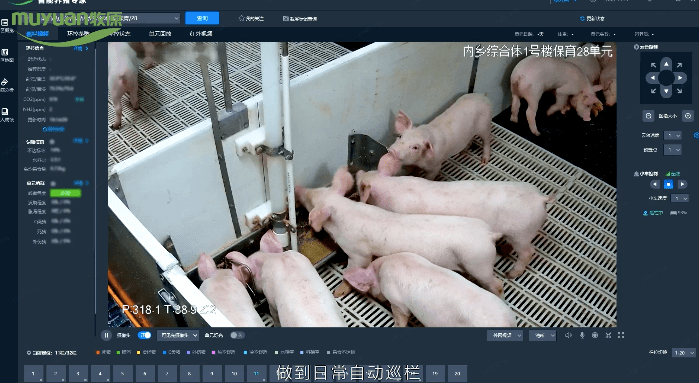Image resolution: width=699 pixels, height=383 pixels.
Task: Select pen number 20 button at bottom
Action: click(x=457, y=374)
